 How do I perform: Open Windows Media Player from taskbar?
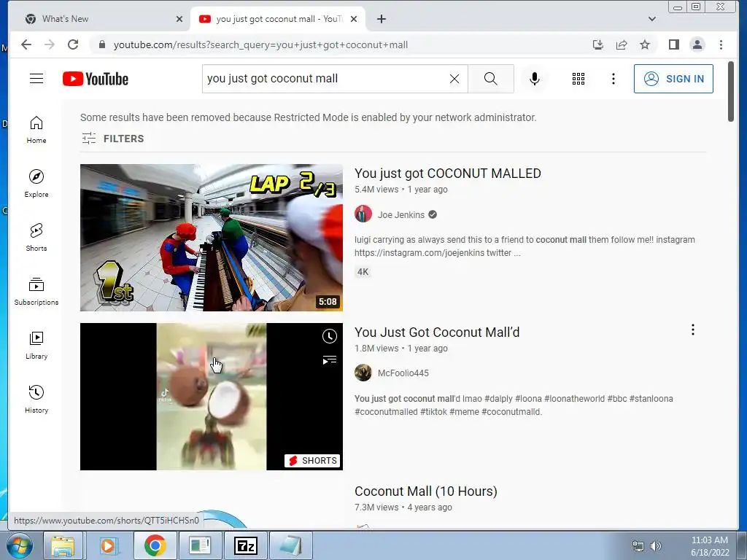pyautogui.click(x=108, y=545)
